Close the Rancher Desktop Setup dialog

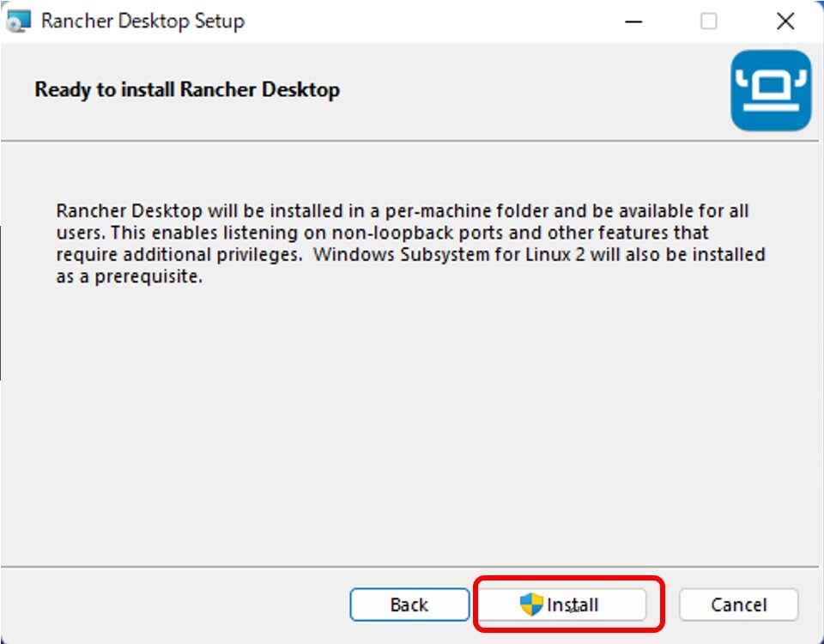pos(785,21)
